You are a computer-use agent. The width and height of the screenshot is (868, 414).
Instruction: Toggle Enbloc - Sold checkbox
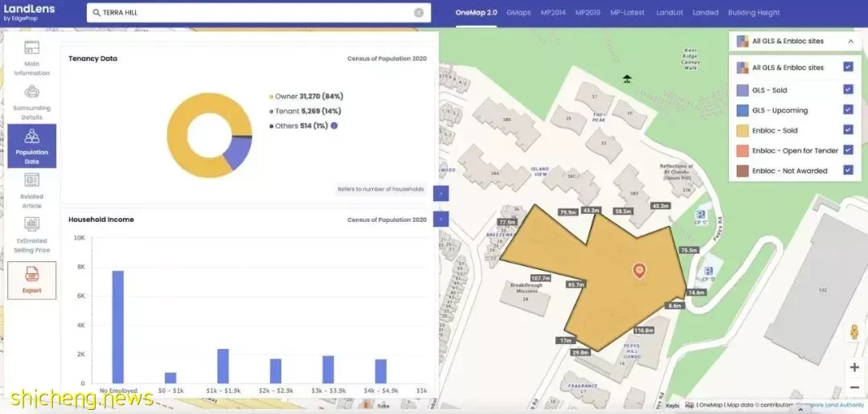coord(848,129)
